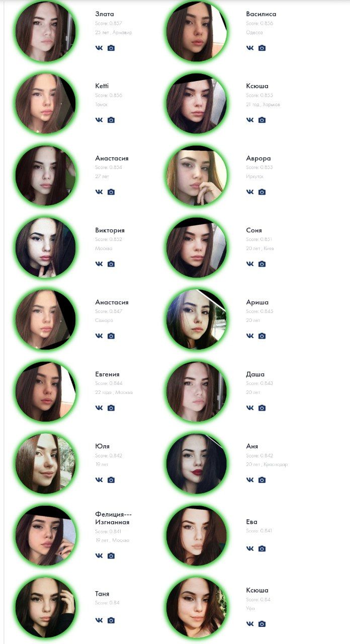Select avatar of Анастасия aged 27 лет
The height and width of the screenshot is (644, 350).
(x=46, y=175)
